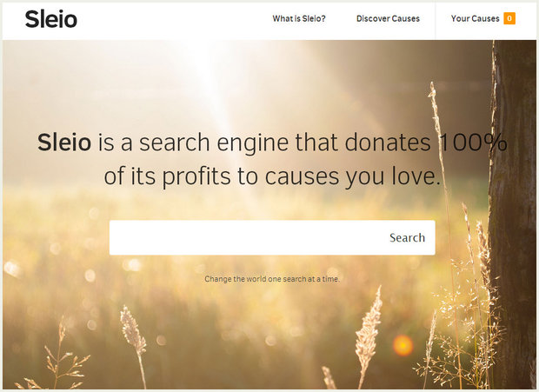Click the 100% text in the headline

pyautogui.click(x=473, y=143)
